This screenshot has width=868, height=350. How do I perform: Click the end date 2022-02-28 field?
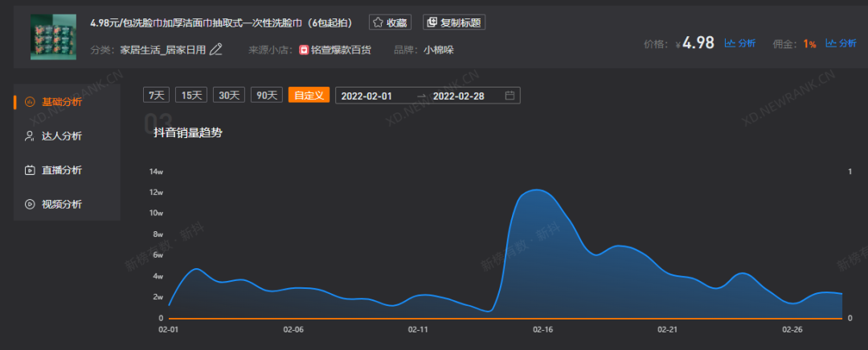(458, 96)
